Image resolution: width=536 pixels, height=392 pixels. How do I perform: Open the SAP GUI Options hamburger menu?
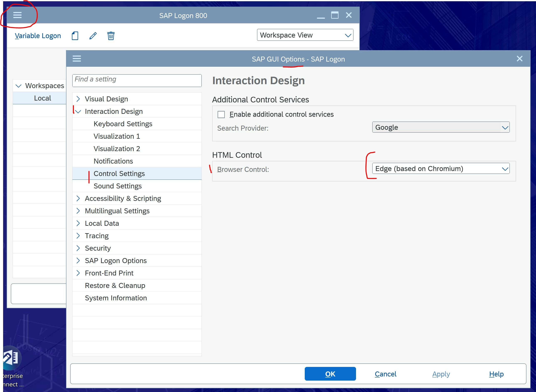point(77,59)
